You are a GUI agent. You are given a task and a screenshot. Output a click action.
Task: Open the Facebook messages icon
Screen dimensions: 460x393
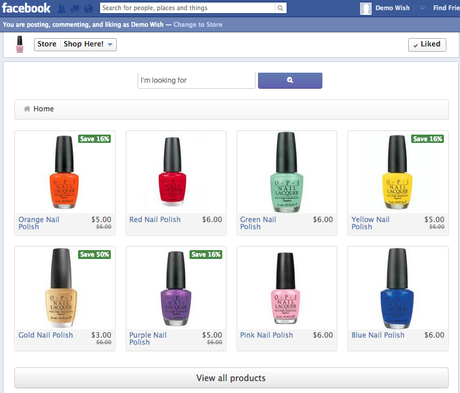[75, 9]
